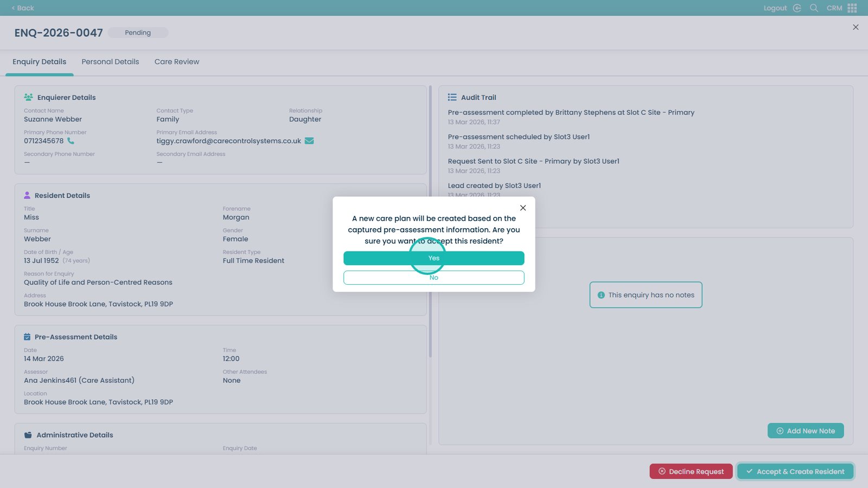Click the Add New Note button
Screen dimensions: 868x488
tap(806, 431)
